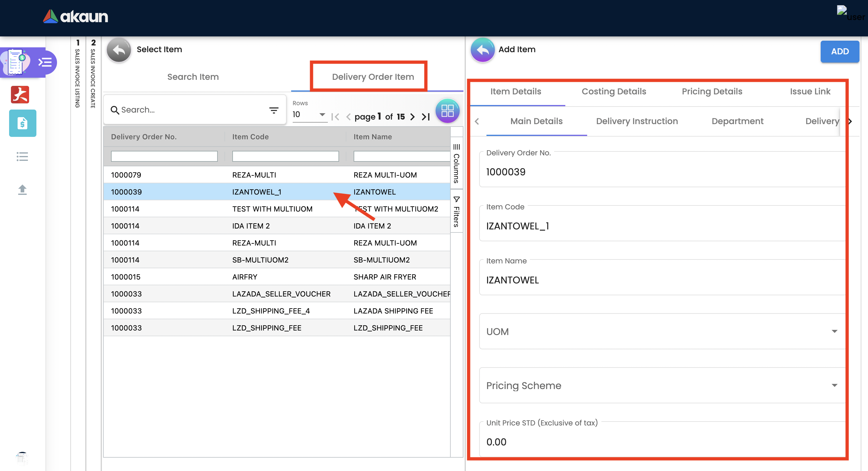Open the Rows per page dropdown
This screenshot has width=868, height=471.
point(309,115)
